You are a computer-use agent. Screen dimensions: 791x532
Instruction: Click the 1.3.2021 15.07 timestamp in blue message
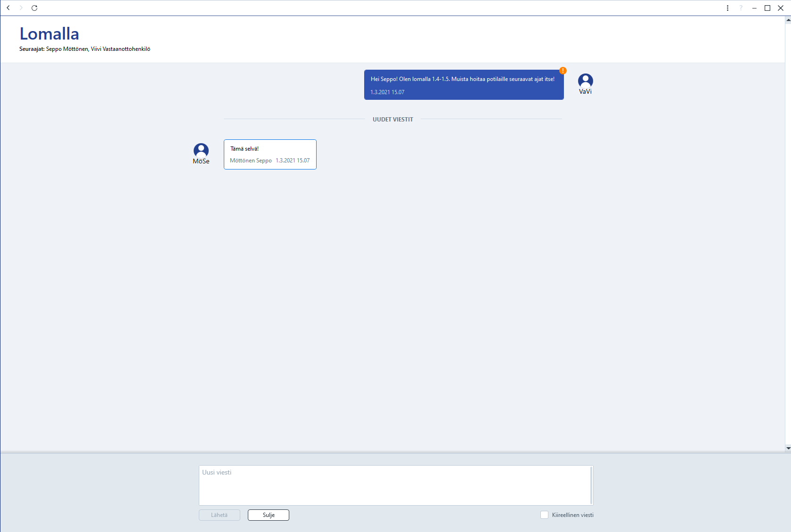387,92
